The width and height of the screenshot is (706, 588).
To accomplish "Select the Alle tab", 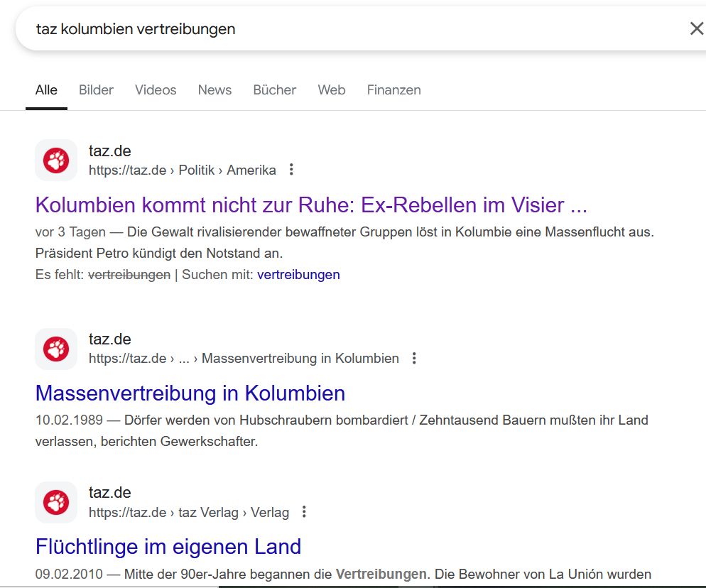I will 46,90.
